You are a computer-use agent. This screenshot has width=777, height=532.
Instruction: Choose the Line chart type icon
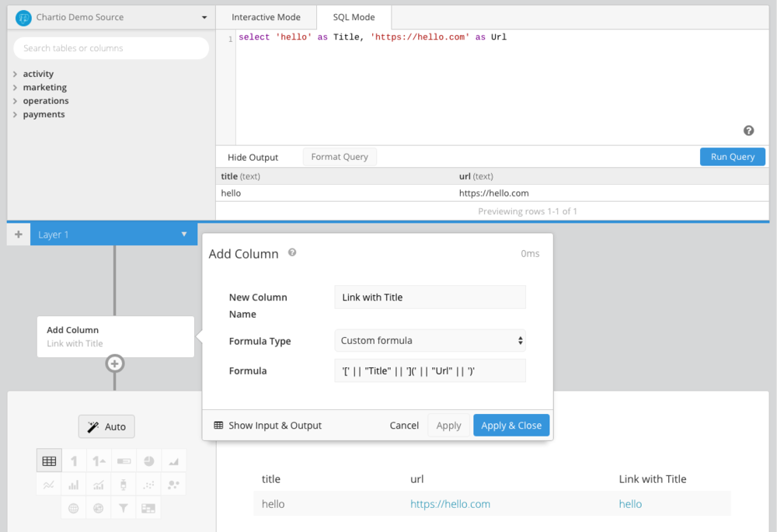click(x=48, y=485)
